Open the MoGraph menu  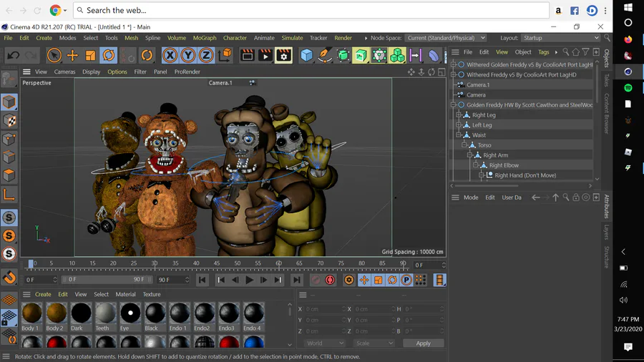point(205,38)
